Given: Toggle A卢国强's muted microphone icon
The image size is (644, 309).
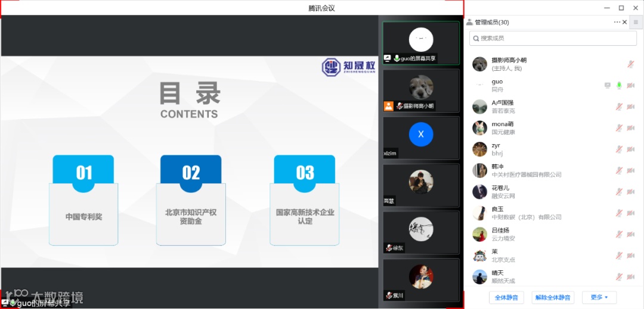Looking at the screenshot, I should [x=619, y=107].
